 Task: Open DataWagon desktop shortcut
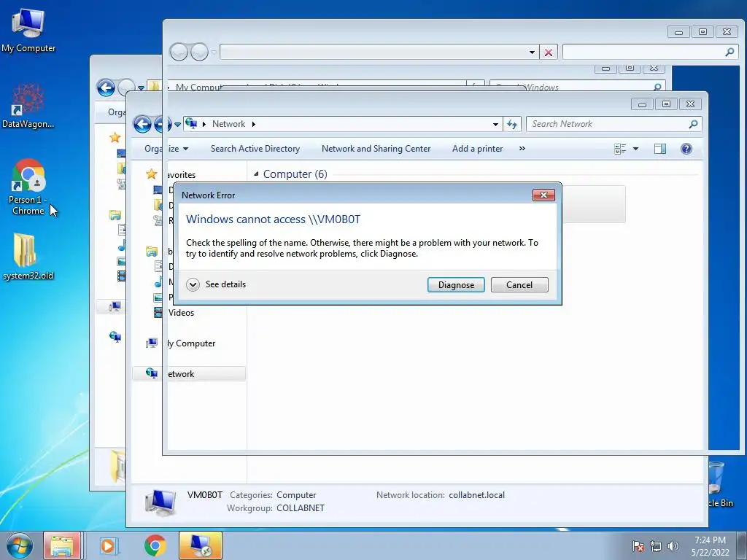28,105
